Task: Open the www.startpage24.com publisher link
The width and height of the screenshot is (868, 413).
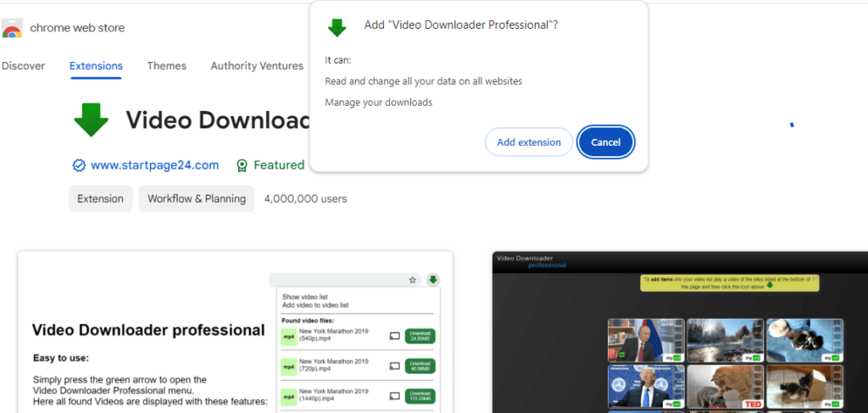Action: click(155, 165)
